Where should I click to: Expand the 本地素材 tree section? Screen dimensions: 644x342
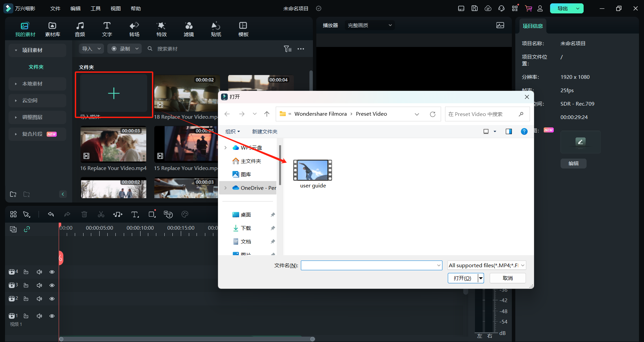(x=16, y=84)
